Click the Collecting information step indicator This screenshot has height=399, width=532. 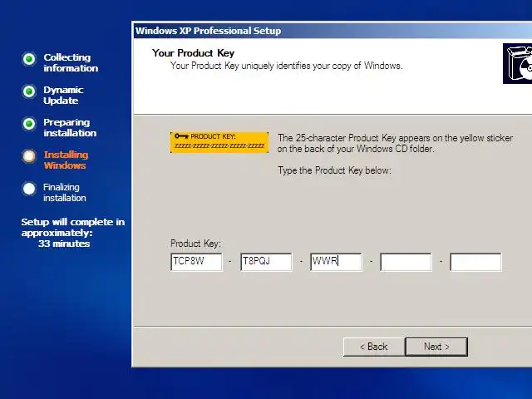pos(29,59)
